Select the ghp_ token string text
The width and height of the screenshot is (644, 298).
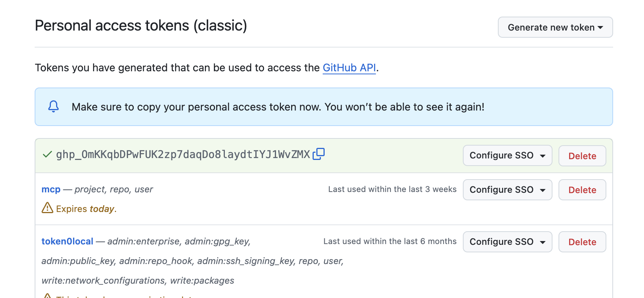coord(183,154)
